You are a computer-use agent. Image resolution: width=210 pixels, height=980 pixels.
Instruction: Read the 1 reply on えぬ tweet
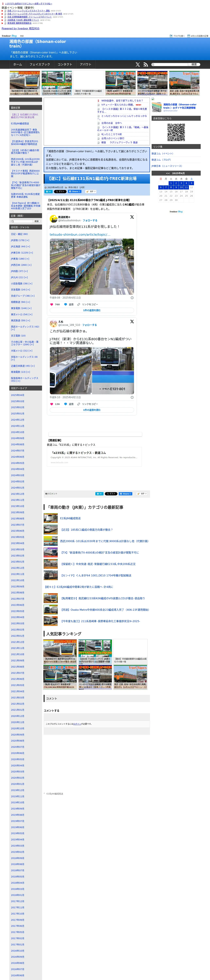click(x=92, y=410)
